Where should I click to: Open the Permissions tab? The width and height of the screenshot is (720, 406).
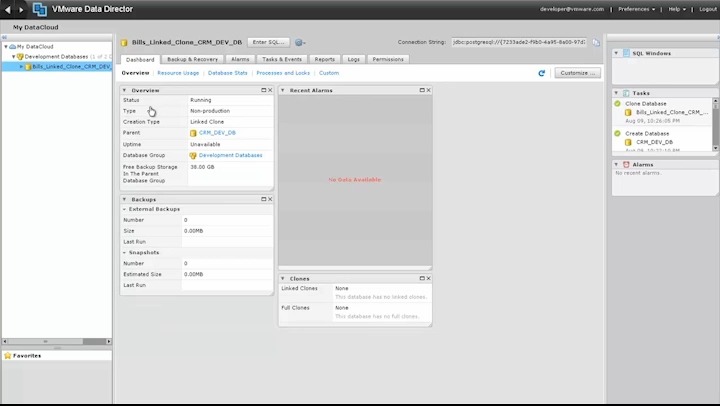tap(388, 59)
